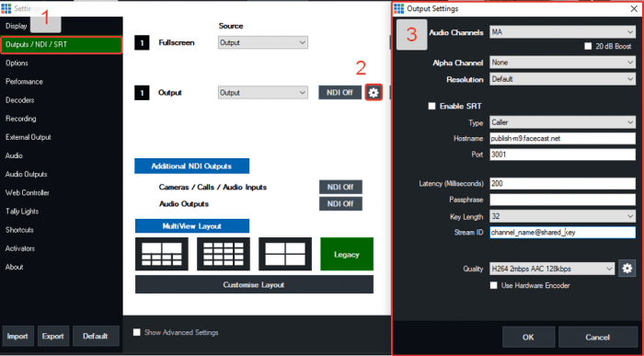Open the Fullscreen source dropdown

(x=263, y=42)
